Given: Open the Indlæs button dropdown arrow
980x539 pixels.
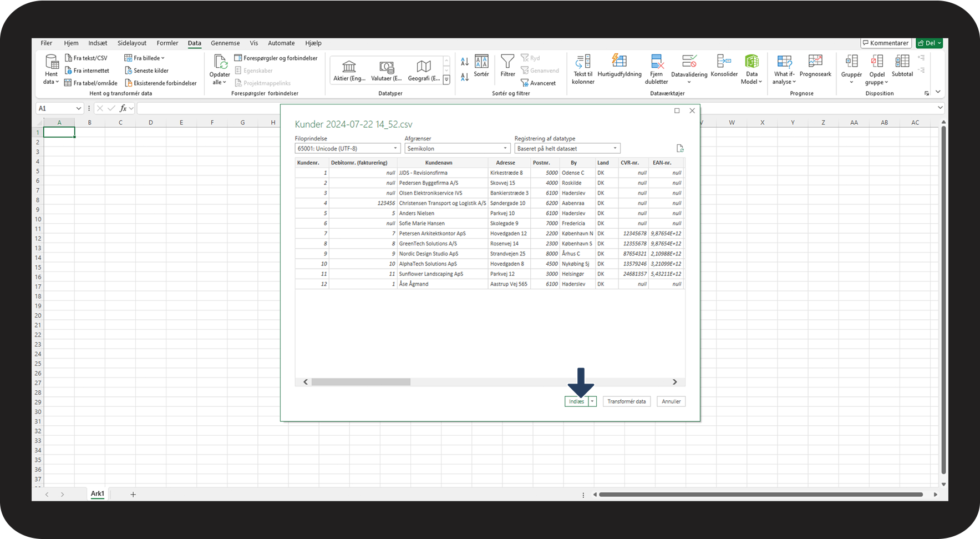Looking at the screenshot, I should [x=592, y=401].
